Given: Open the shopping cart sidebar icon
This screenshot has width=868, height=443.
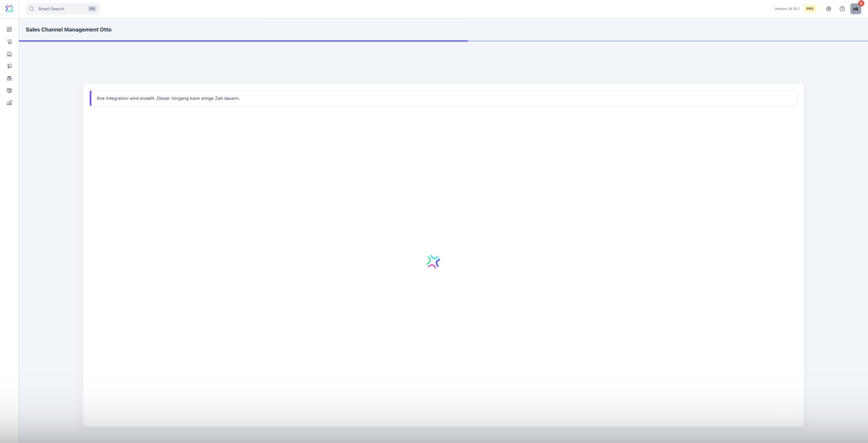Looking at the screenshot, I should pos(9,42).
